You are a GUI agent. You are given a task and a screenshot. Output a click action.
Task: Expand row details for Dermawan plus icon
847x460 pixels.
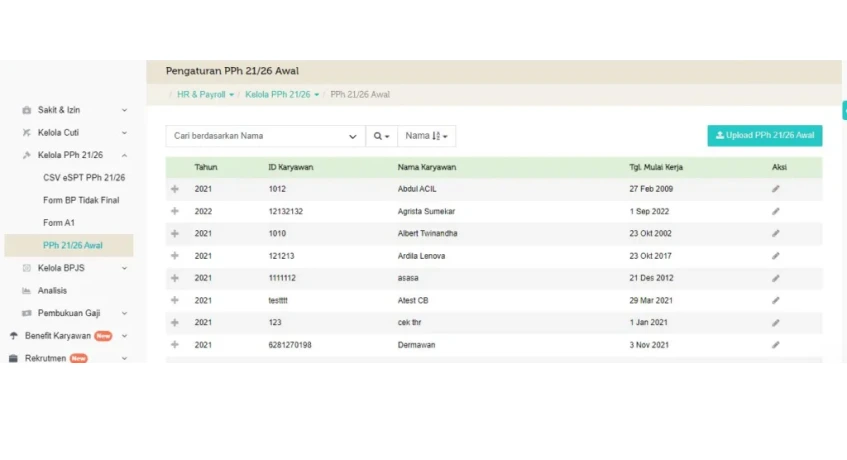pyautogui.click(x=174, y=344)
